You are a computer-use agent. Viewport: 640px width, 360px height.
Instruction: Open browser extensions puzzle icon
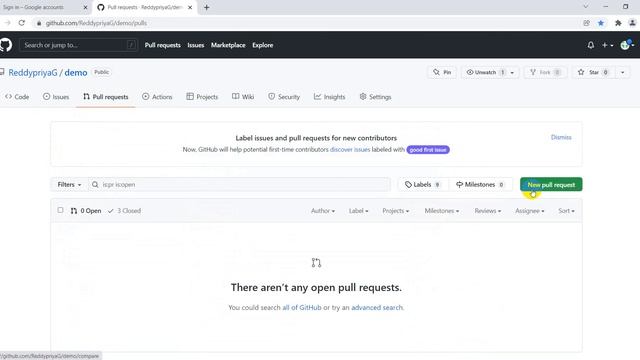[618, 23]
